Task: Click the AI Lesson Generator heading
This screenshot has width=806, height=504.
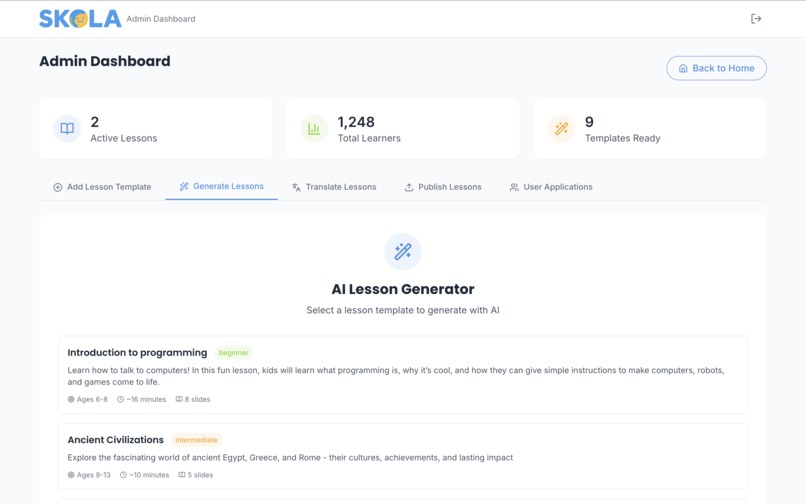Action: tap(403, 289)
